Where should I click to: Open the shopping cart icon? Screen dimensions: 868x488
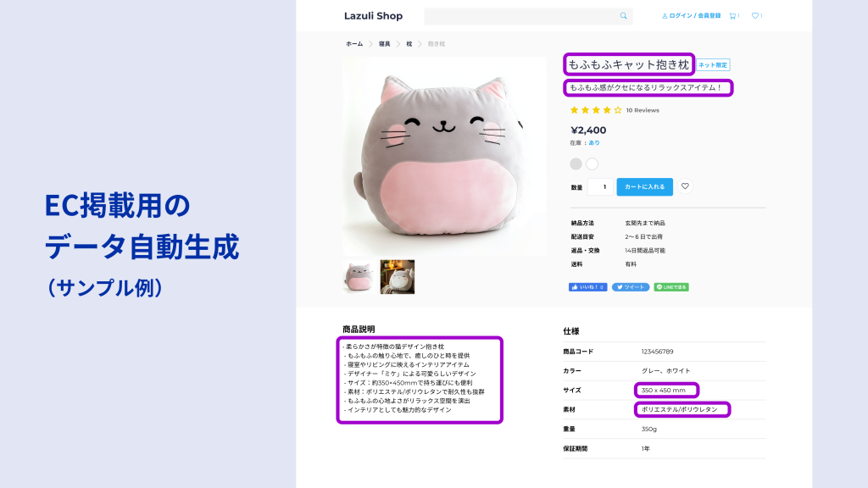pos(732,16)
